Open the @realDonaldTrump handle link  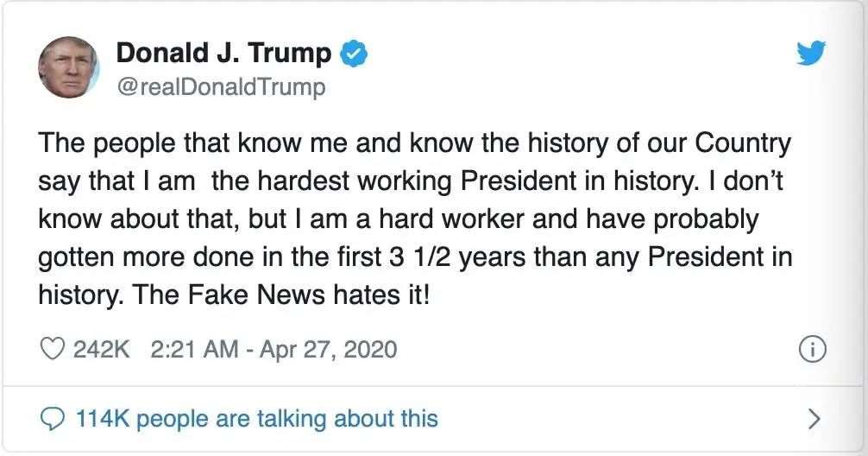(x=221, y=87)
